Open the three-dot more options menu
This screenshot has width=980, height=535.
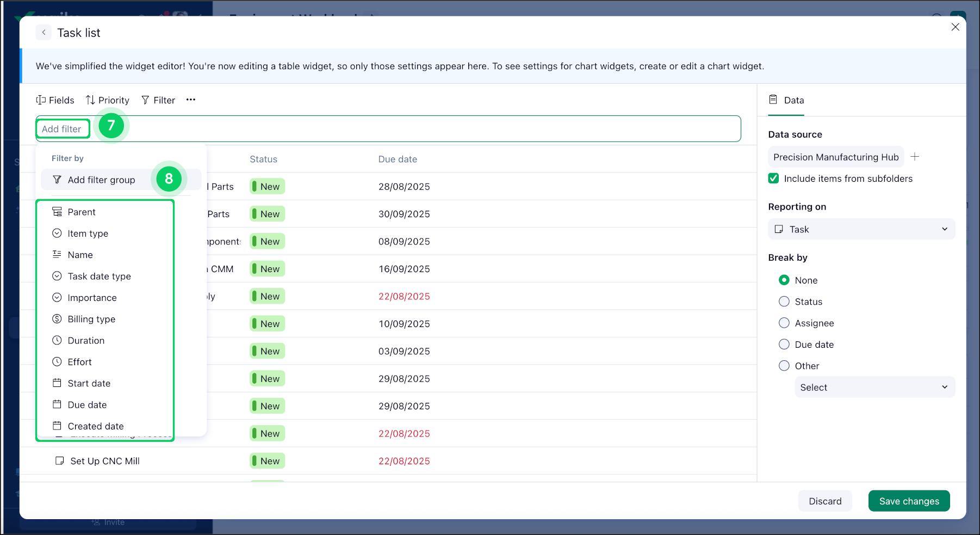pos(191,100)
